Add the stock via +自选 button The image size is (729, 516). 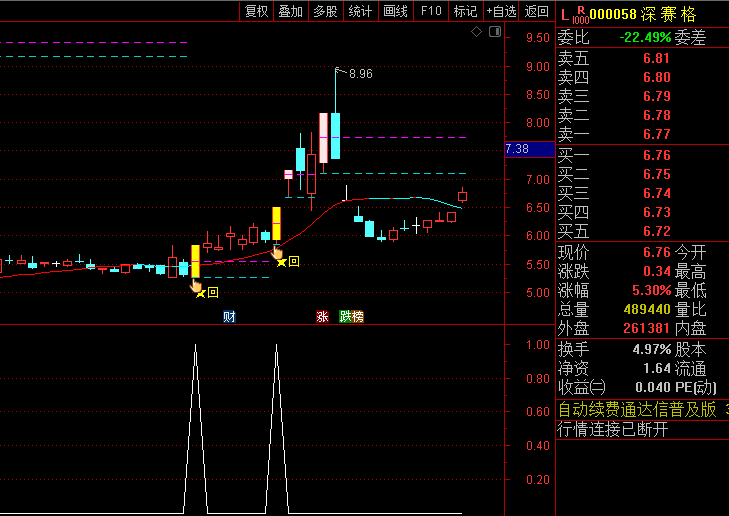501,11
